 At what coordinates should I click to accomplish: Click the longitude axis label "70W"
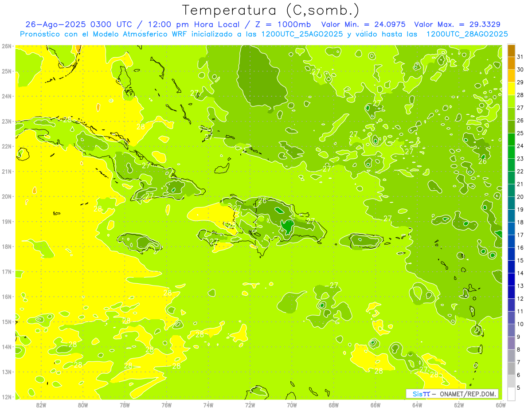(x=292, y=405)
